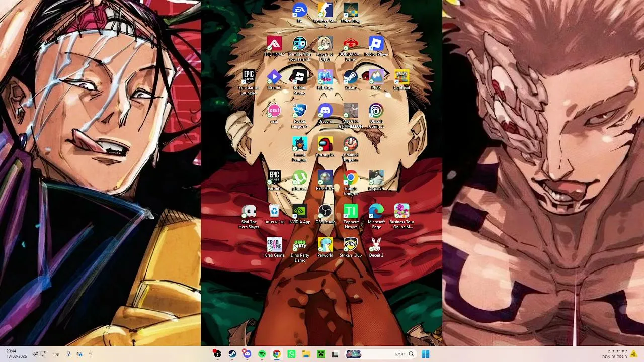Select the Rocket League desktop icon
The width and height of the screenshot is (644, 362).
coord(299,117)
